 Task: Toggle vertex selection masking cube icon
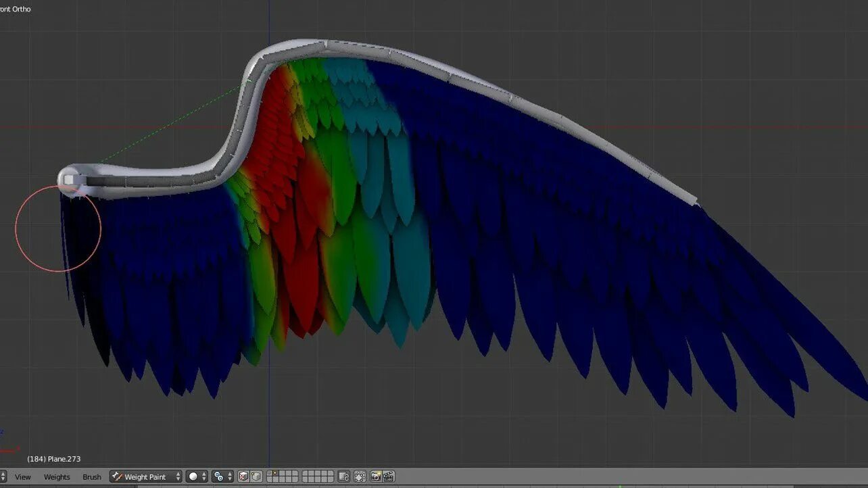click(256, 477)
